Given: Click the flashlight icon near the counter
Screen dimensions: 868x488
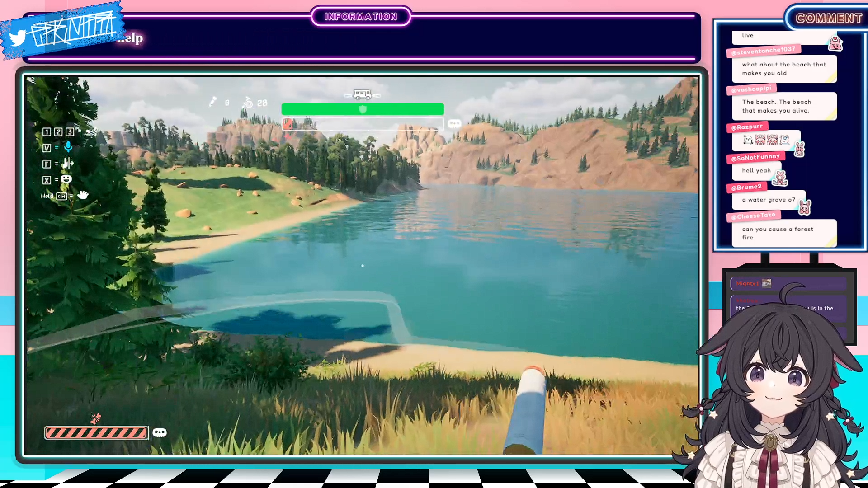Looking at the screenshot, I should 212,103.
